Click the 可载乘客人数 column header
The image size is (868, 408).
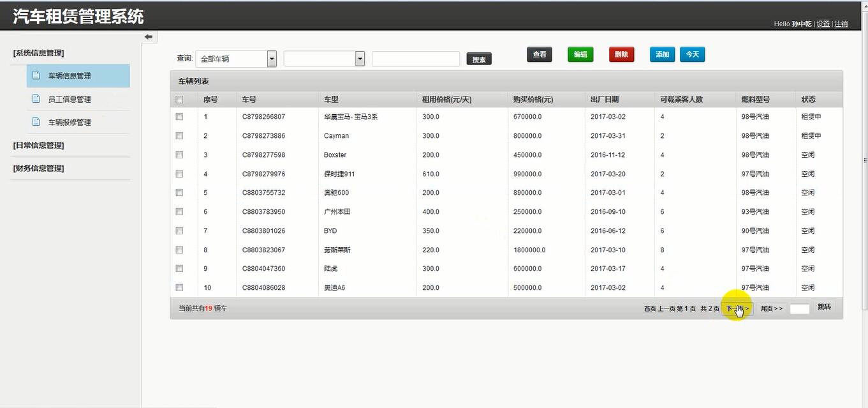point(682,100)
